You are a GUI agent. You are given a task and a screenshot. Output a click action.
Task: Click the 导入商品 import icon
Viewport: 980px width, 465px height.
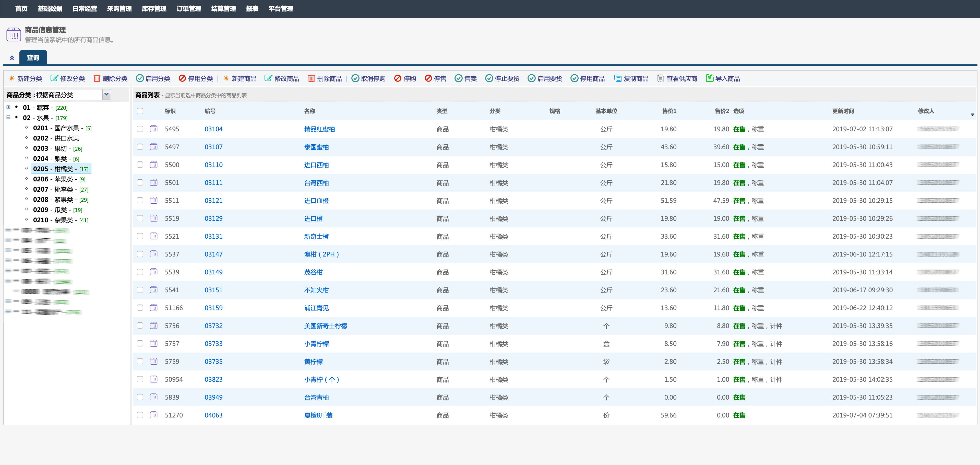pyautogui.click(x=710, y=78)
